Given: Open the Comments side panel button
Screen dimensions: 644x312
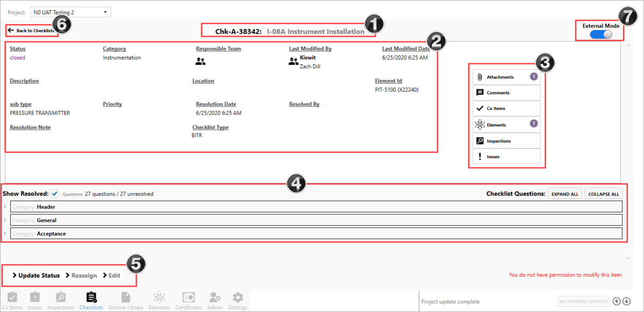Looking at the screenshot, I should click(506, 93).
